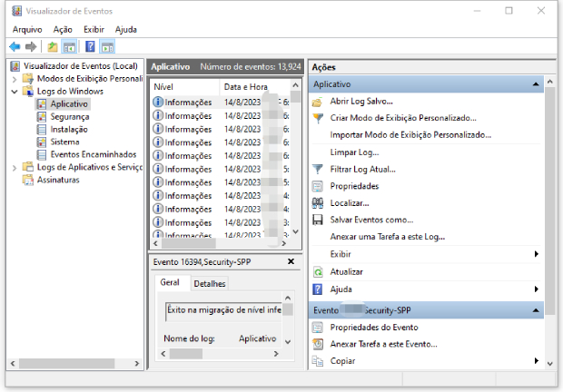Click the up-one-level folder toolbar icon

coord(53,46)
